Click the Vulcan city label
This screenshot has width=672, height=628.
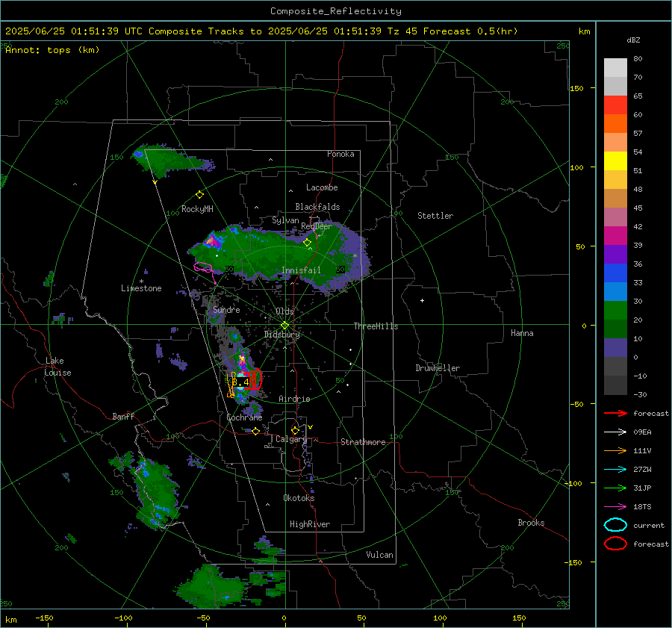379,555
